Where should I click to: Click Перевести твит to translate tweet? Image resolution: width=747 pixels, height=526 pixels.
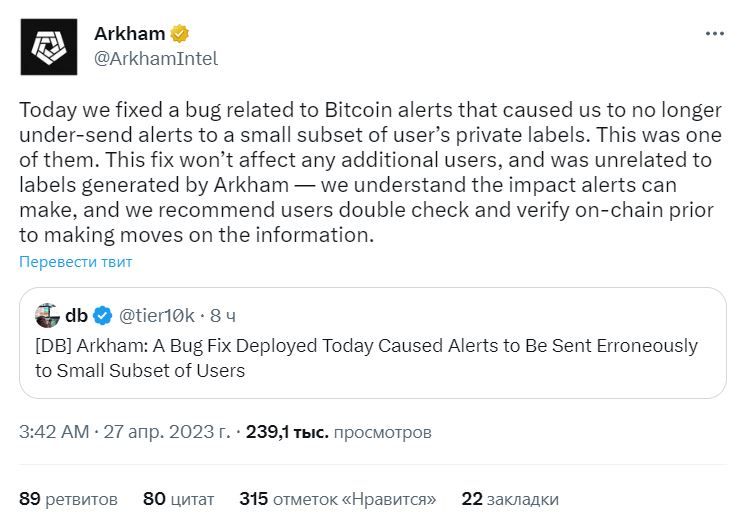tap(76, 262)
